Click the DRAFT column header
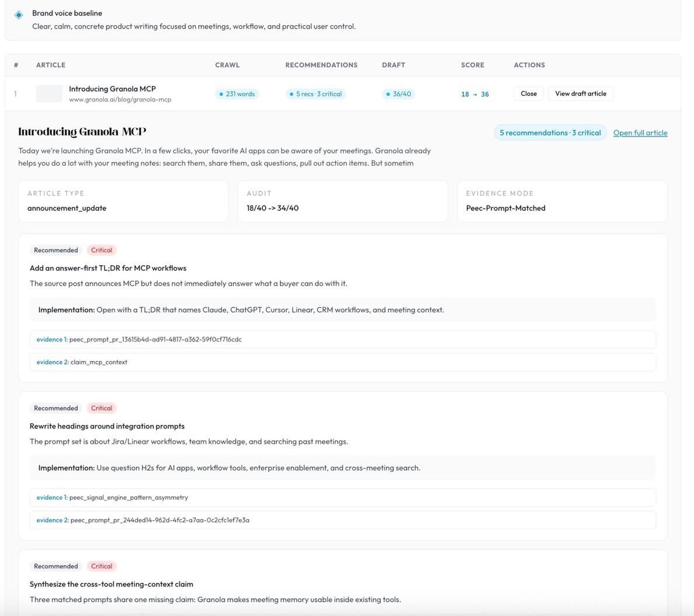Screen dimensions: 694x616 click(394, 65)
